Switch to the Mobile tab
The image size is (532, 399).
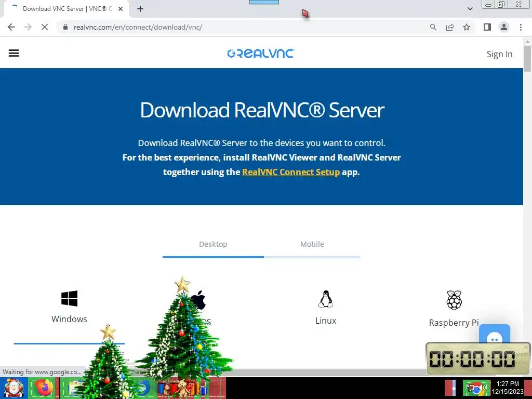(312, 244)
